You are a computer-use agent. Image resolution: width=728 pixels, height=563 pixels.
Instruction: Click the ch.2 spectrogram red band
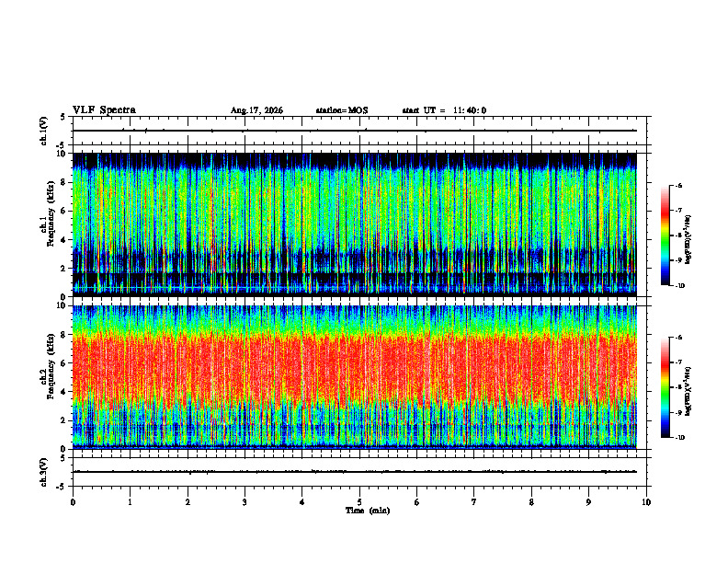point(354,369)
